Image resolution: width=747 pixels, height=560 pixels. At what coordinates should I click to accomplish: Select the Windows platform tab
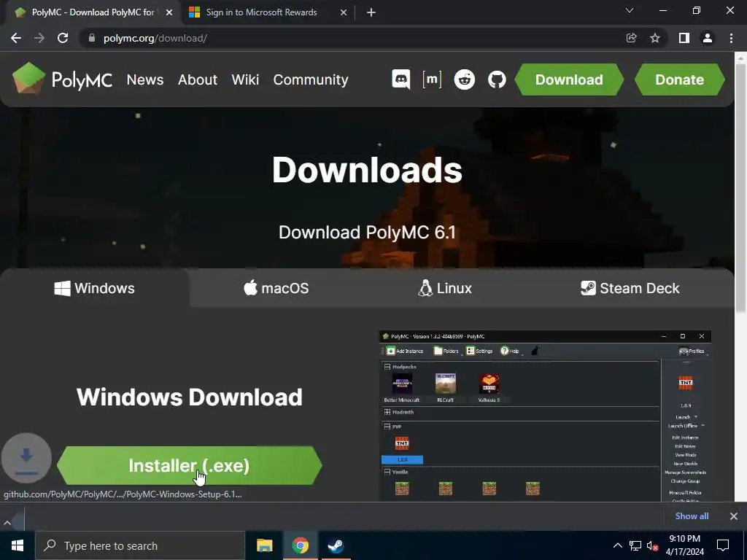94,288
